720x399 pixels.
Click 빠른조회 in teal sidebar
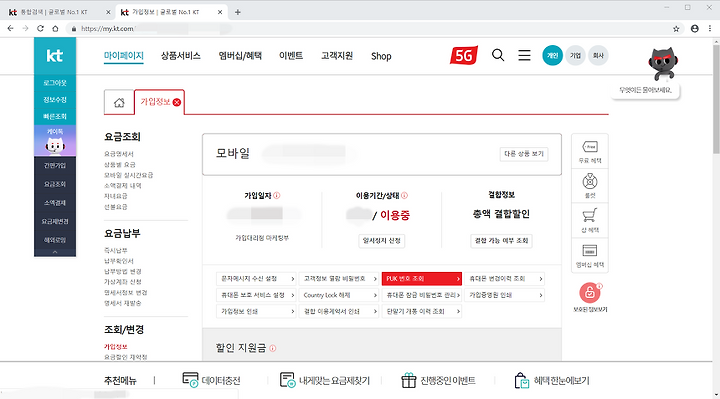pos(55,117)
